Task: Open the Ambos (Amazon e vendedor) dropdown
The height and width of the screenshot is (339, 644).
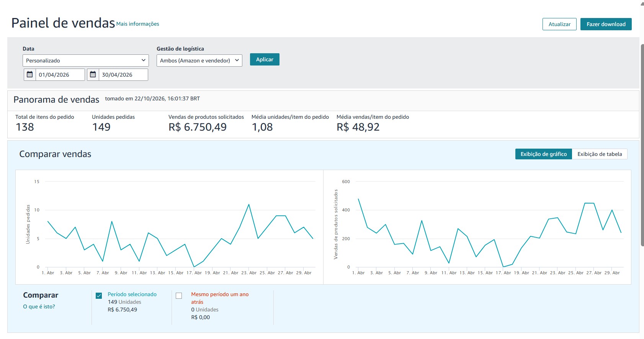Action: [199, 61]
